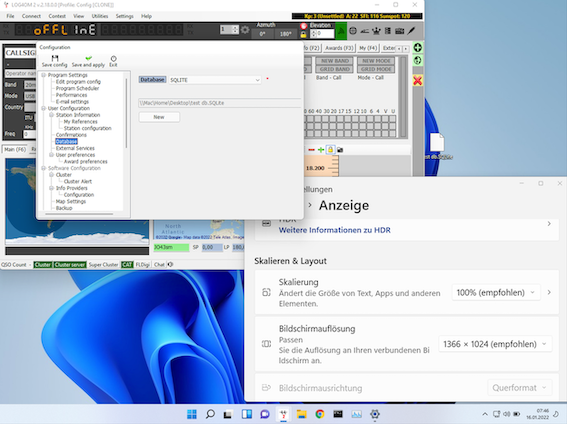Select External Services in config tree
The width and height of the screenshot is (567, 424).
click(x=75, y=148)
